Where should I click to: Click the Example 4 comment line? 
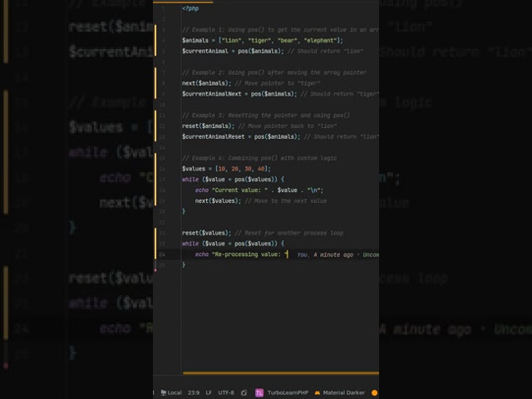[259, 158]
